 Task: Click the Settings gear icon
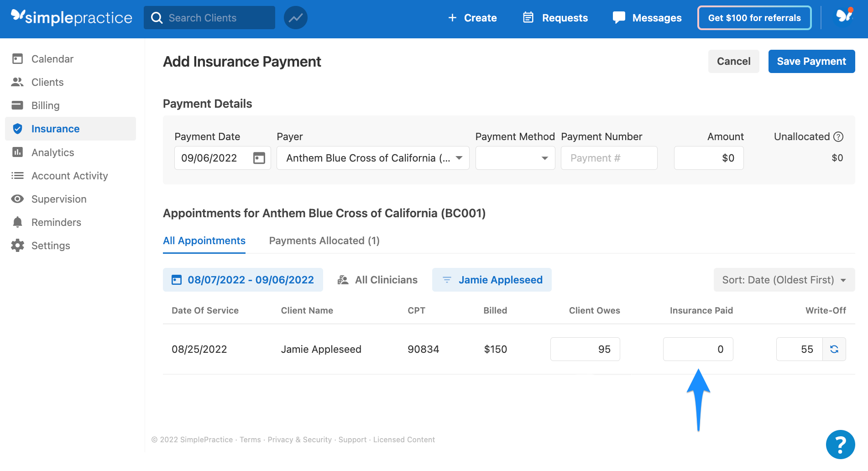click(x=17, y=246)
